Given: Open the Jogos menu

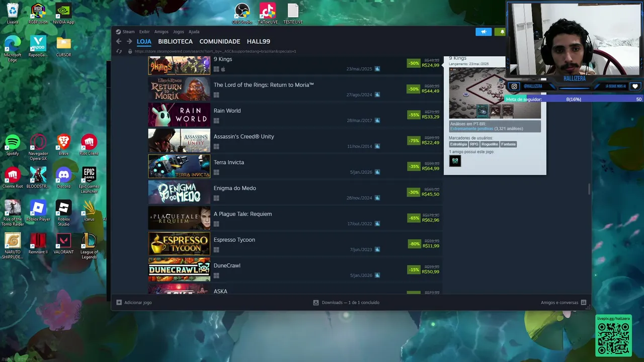Looking at the screenshot, I should 179,32.
